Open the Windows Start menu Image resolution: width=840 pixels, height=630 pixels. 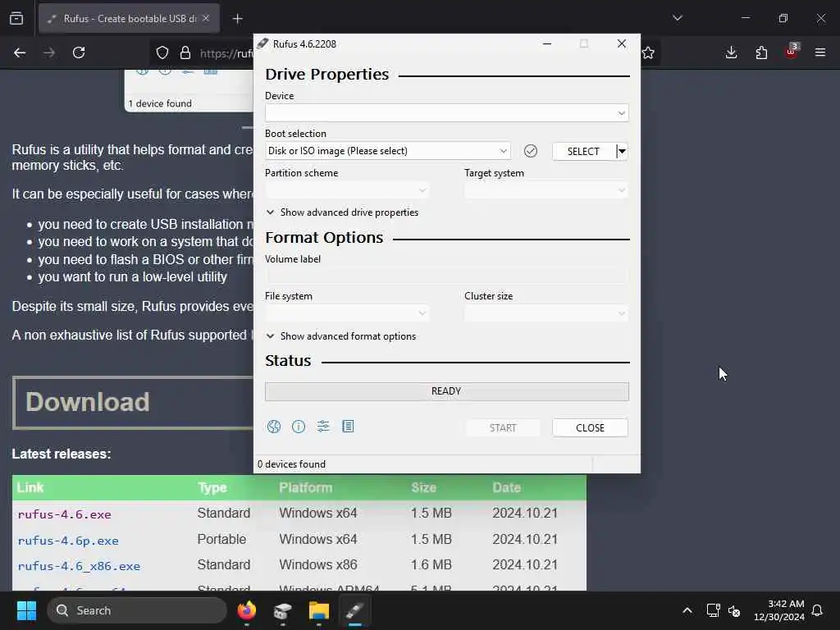pos(26,610)
